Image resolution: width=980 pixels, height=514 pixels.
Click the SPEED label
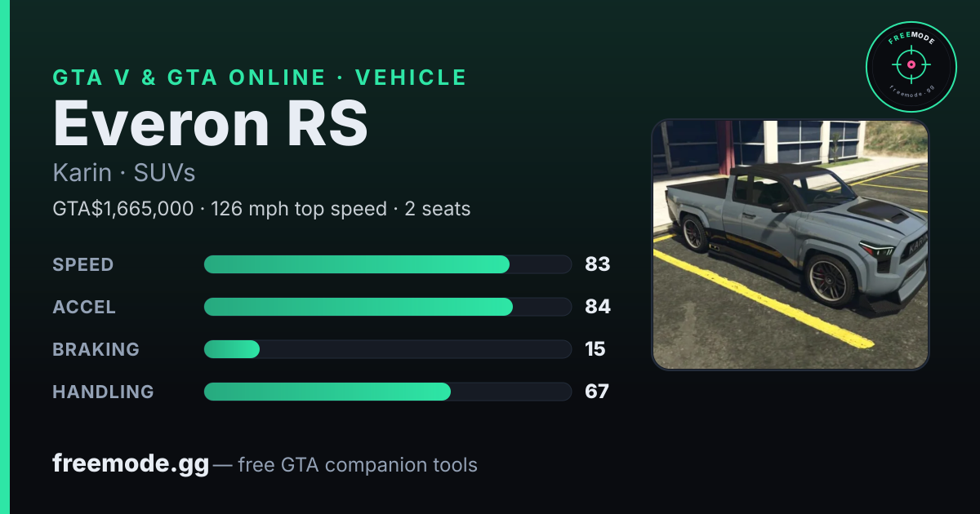[83, 264]
